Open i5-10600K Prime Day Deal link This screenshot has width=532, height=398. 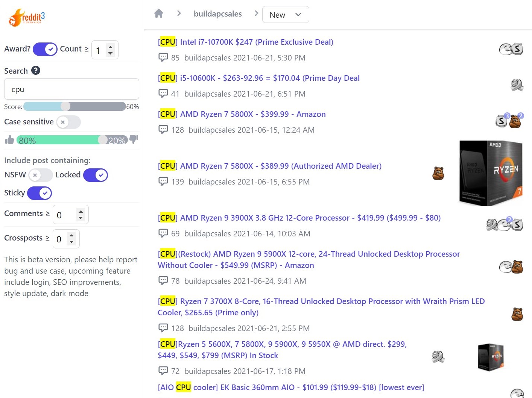coord(259,78)
